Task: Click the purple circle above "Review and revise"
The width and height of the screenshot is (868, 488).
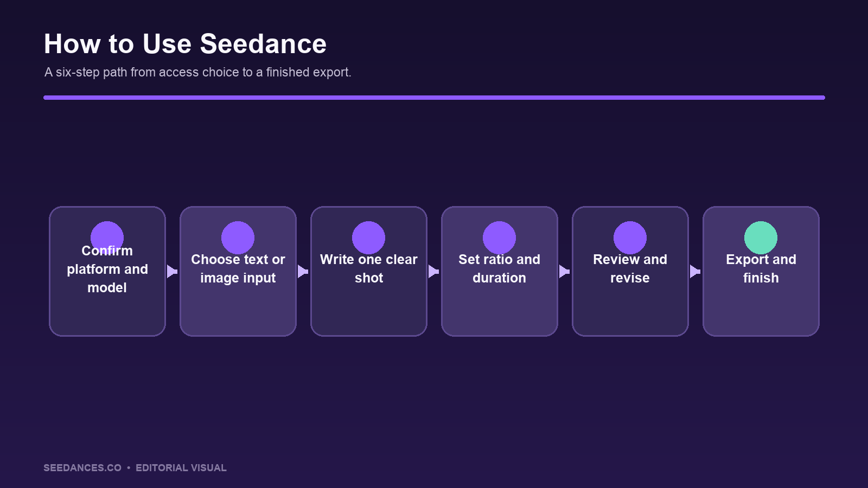Action: point(630,237)
